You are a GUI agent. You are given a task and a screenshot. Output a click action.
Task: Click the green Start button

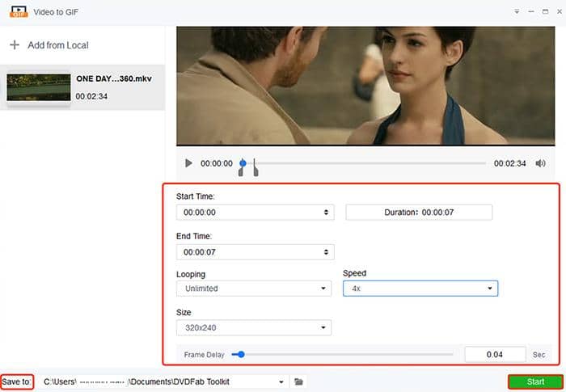pos(535,381)
